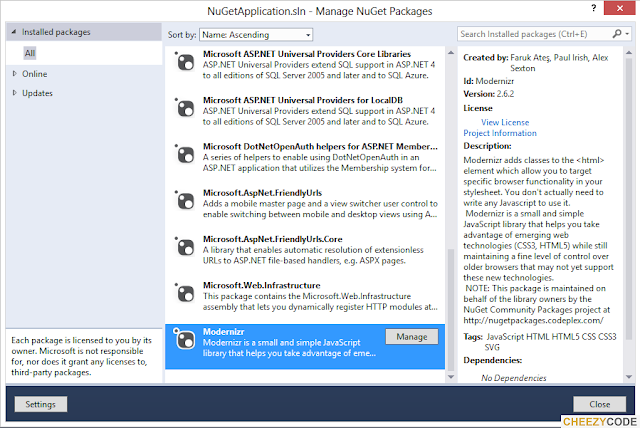Image resolution: width=640 pixels, height=428 pixels.
Task: Click the Modernizr package icon
Action: tap(185, 339)
